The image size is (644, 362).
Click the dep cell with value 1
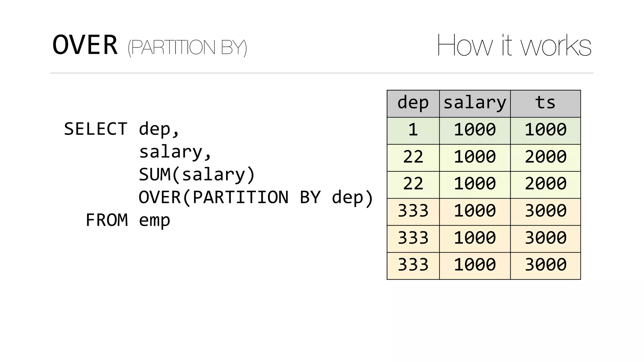coord(413,131)
